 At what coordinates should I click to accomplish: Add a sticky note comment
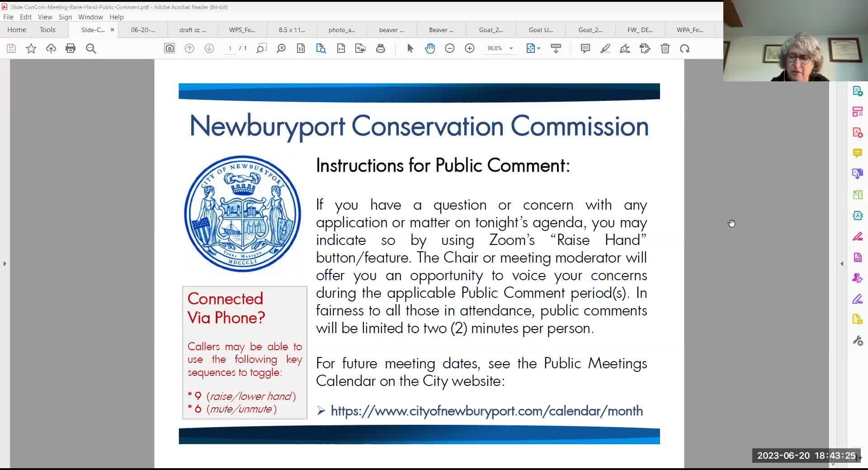(585, 48)
